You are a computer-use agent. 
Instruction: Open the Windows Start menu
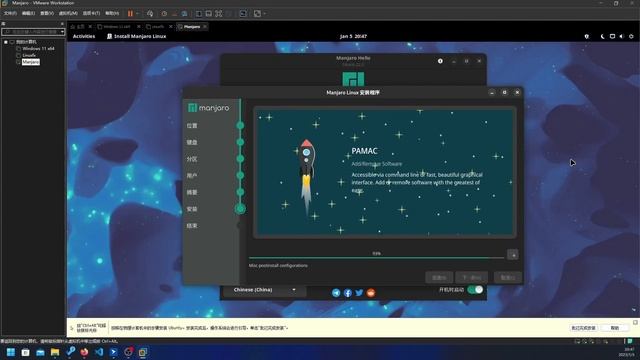pyautogui.click(x=11, y=352)
